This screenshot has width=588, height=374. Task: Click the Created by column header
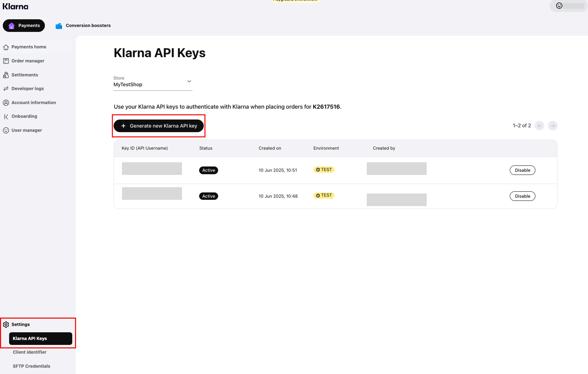pyautogui.click(x=384, y=148)
